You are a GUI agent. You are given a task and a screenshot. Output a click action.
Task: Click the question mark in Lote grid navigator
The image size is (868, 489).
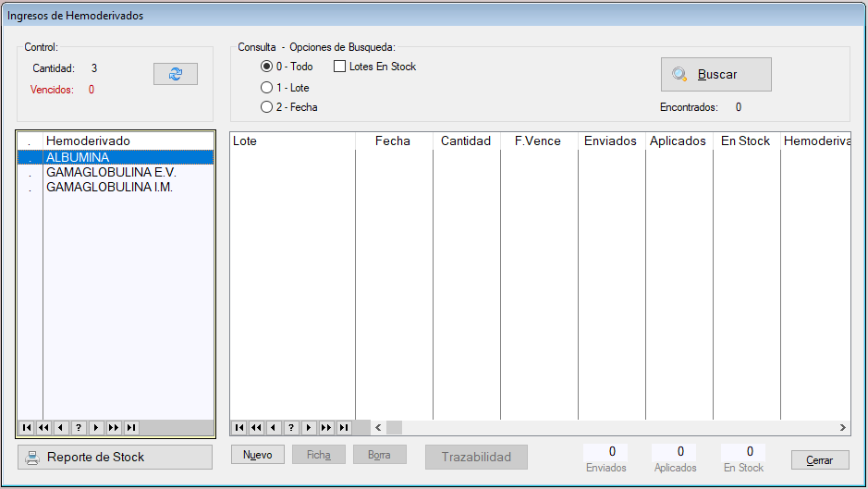[291, 428]
